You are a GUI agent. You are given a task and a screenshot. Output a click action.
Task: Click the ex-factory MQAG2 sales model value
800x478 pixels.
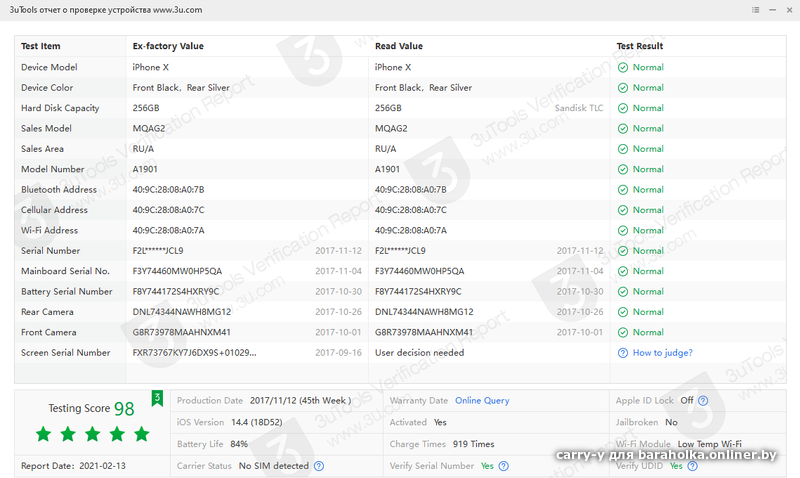coord(149,129)
